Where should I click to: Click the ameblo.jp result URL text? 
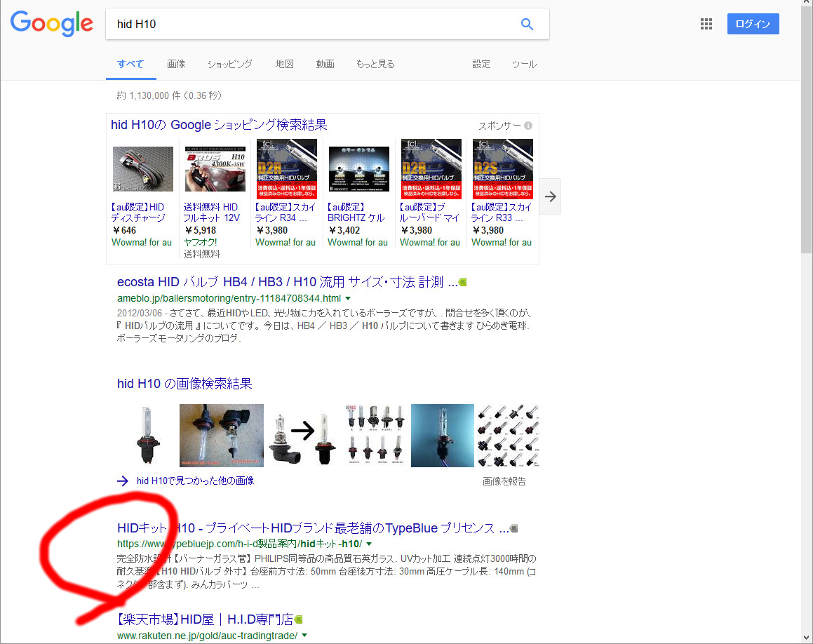click(x=229, y=298)
